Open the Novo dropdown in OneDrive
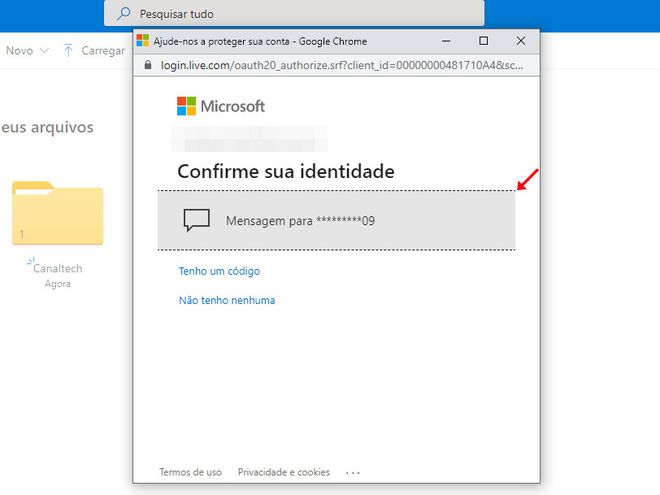Viewport: 660px width, 495px height. tap(27, 51)
